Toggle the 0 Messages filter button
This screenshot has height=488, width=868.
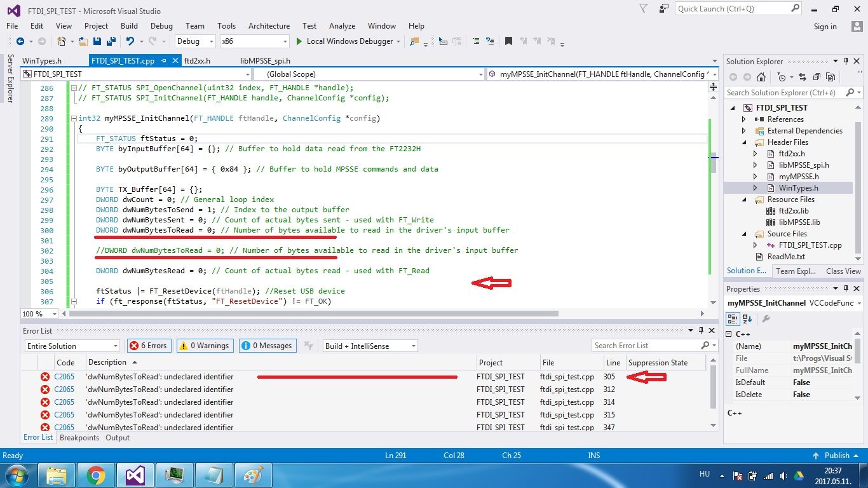(x=267, y=346)
